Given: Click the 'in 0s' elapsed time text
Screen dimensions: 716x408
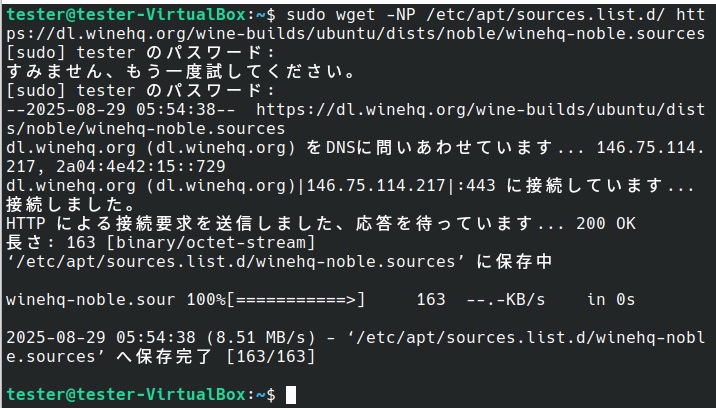Looking at the screenshot, I should click(x=611, y=299).
